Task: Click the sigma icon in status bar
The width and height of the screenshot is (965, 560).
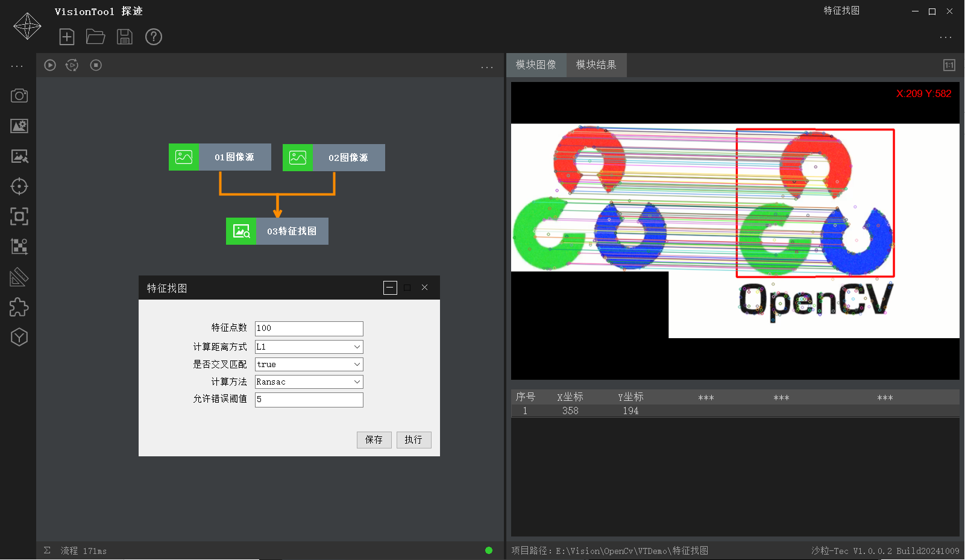Action: click(47, 550)
